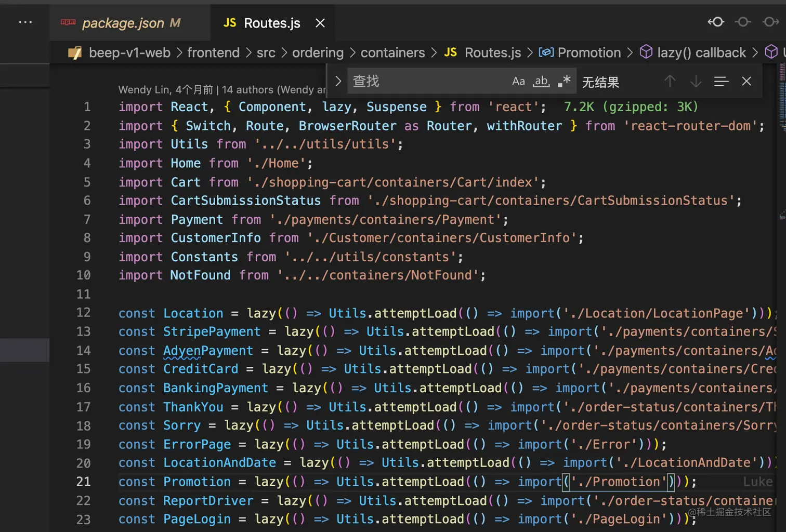
Task: Expand the replace field in find widget
Action: click(338, 81)
